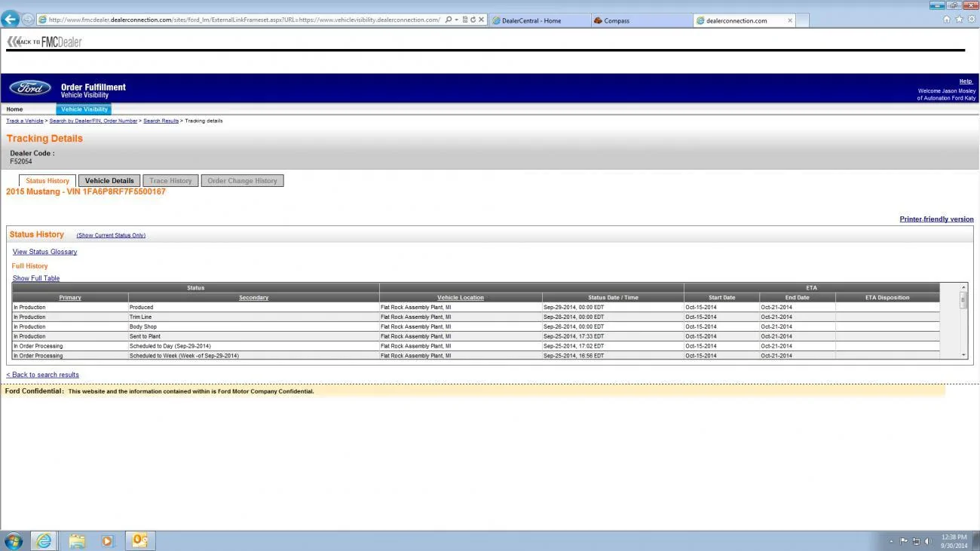Select the Vehicle Visibility menu tab
980x551 pixels.
[84, 109]
